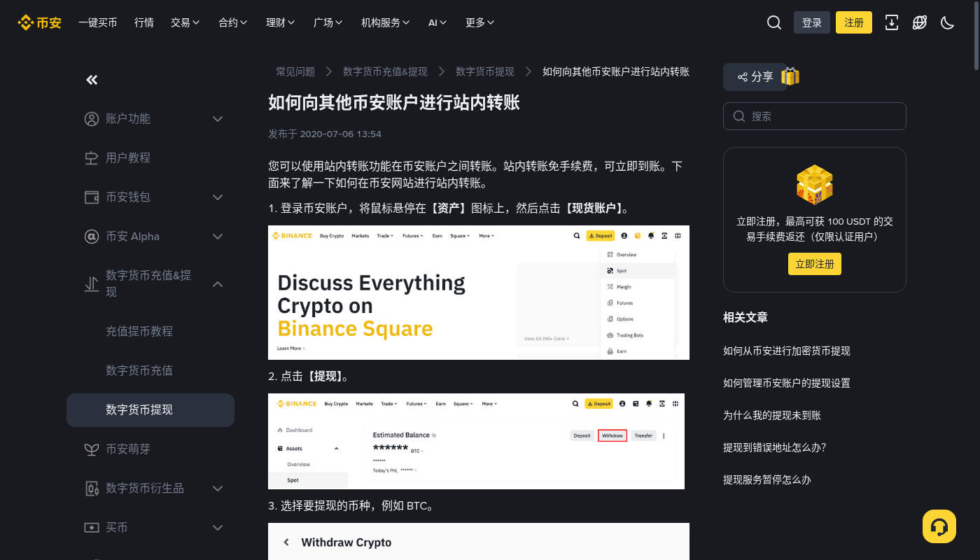Go to 一键买币 in the top nav

[98, 22]
